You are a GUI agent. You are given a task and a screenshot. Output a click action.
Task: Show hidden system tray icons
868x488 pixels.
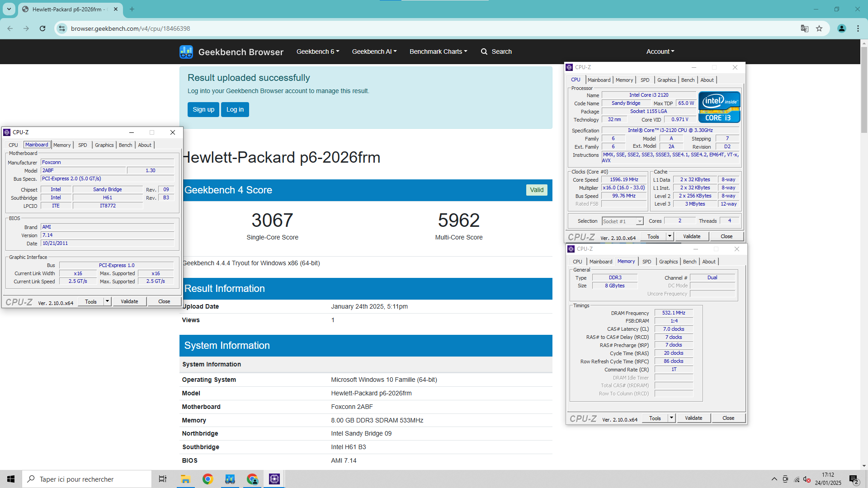[774, 479]
